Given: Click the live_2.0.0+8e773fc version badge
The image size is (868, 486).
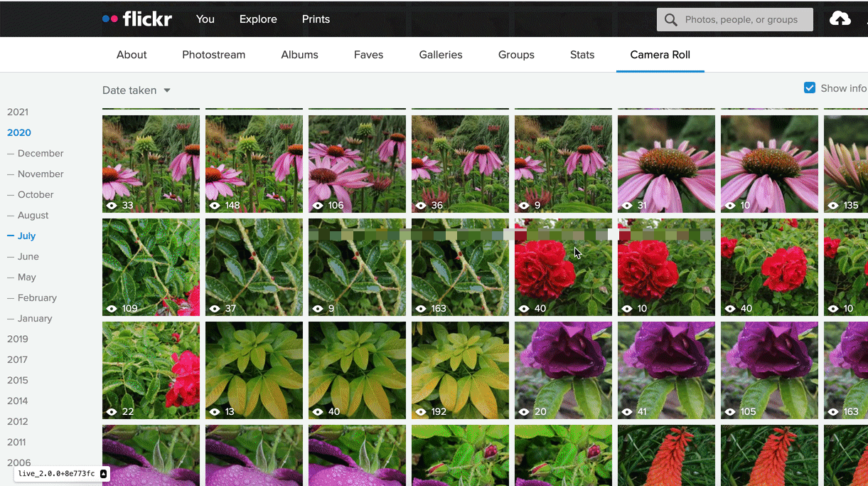Looking at the screenshot, I should pos(63,473).
